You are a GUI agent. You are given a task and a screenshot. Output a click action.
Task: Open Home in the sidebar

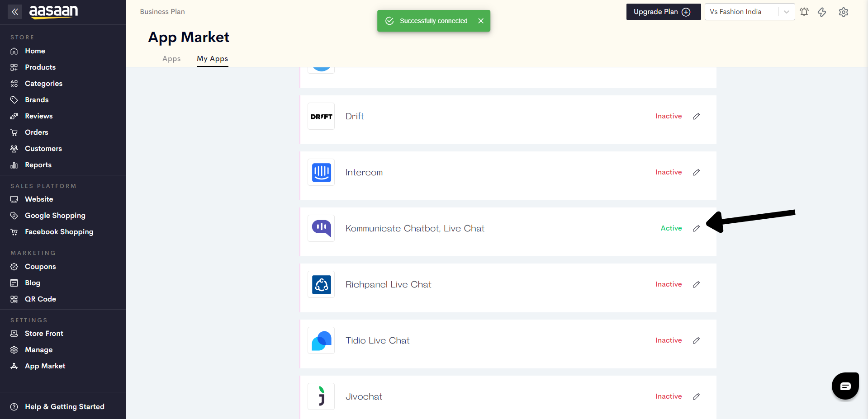click(x=35, y=51)
